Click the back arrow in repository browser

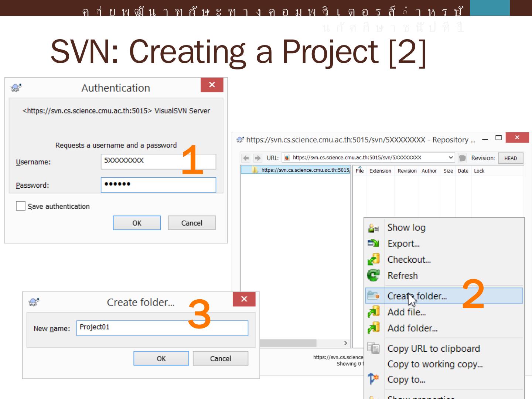[246, 158]
